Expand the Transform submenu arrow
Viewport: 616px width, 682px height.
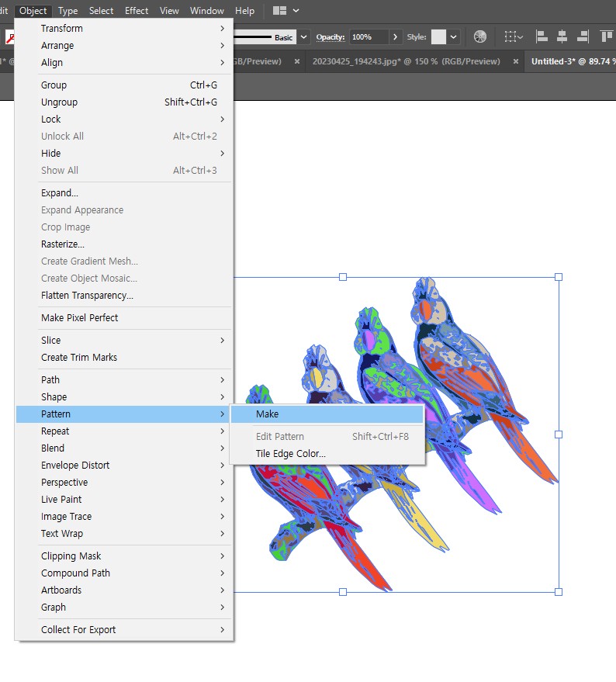(223, 28)
